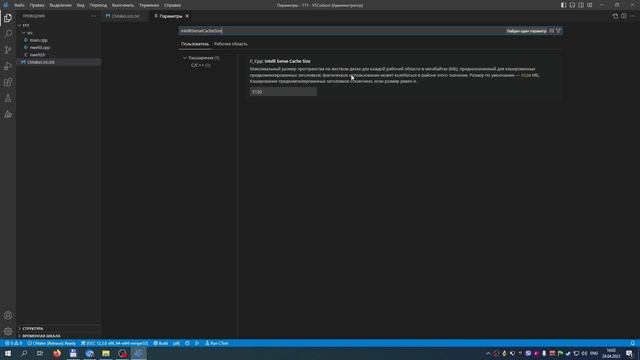Launch CMake debugger bug icon
Image resolution: width=640 pixels, height=360 pixels.
pyautogui.click(x=187, y=343)
